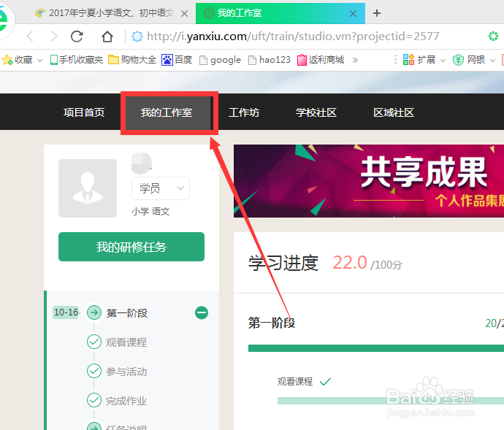The width and height of the screenshot is (504, 430).
Task: Click the 22.0 learning progress score
Action: [x=349, y=263]
